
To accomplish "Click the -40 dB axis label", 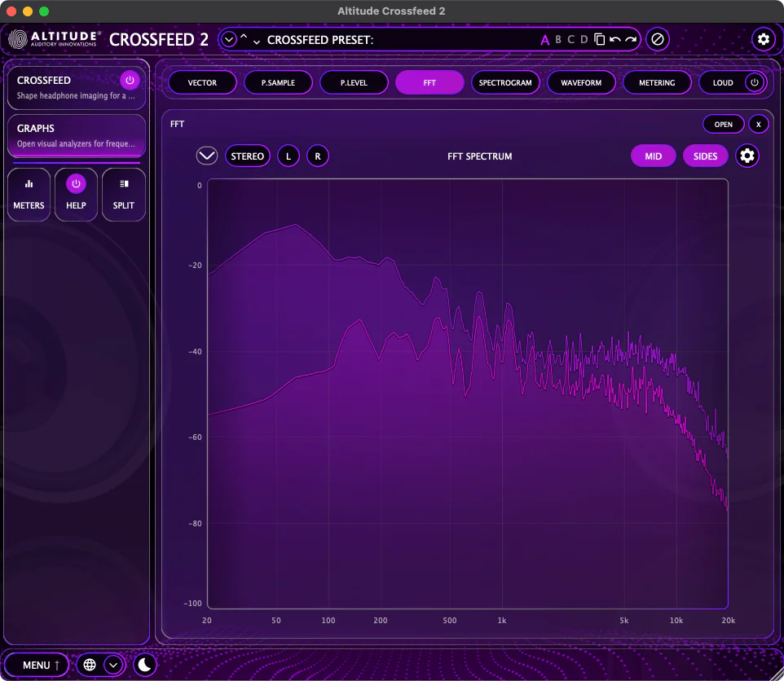I will 195,351.
